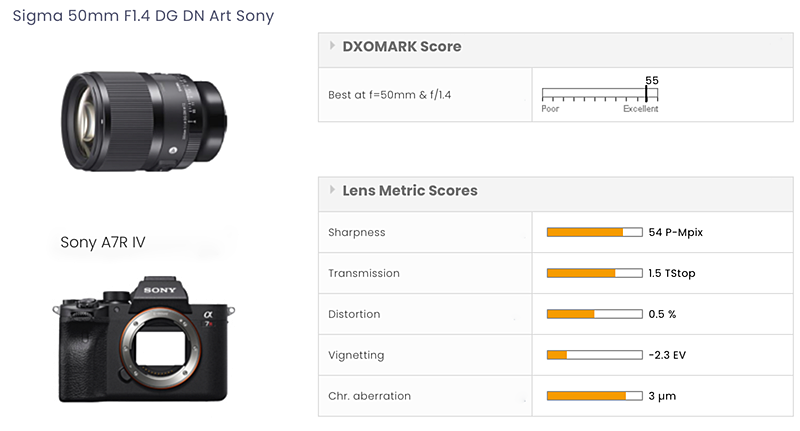Select the Chr. aberration metric label
Viewport: 800px width, 431px height.
click(369, 396)
